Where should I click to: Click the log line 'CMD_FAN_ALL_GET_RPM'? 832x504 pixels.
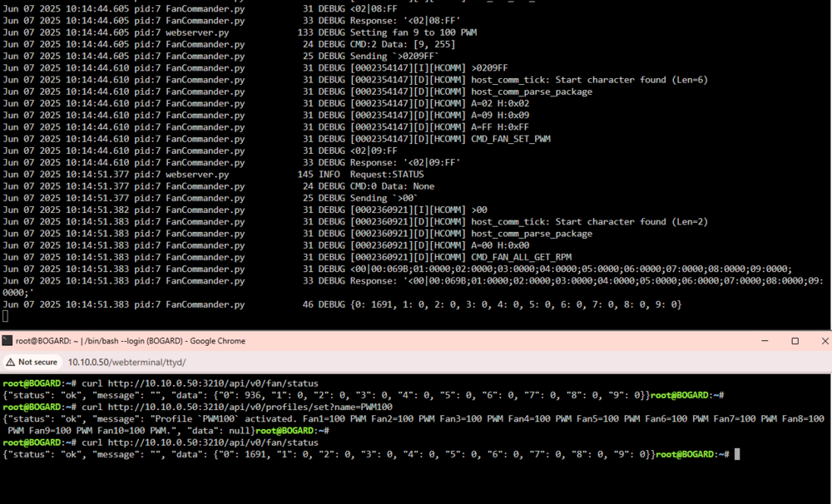(521, 257)
